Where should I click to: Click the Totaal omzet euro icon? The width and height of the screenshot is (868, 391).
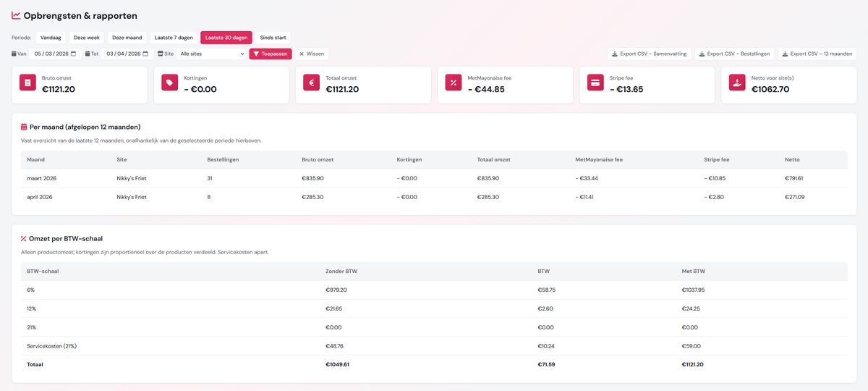[312, 83]
